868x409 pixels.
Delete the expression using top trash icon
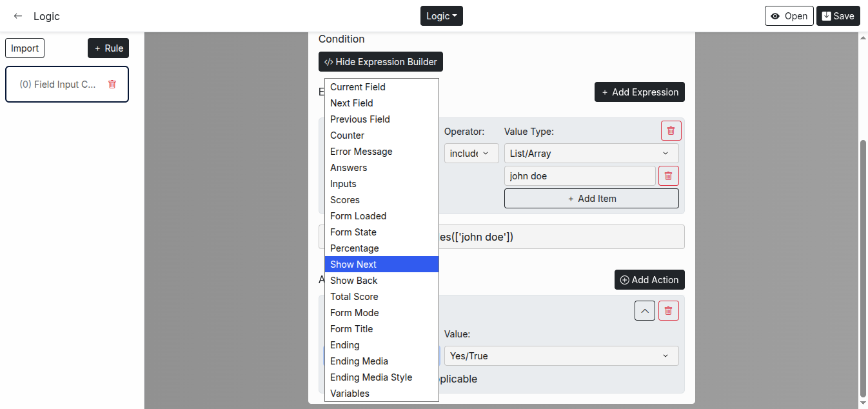coord(671,130)
